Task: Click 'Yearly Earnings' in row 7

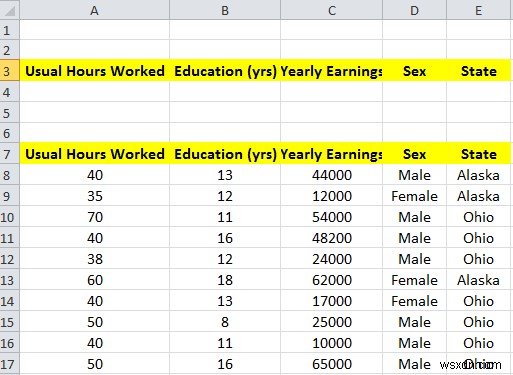Action: coord(331,154)
